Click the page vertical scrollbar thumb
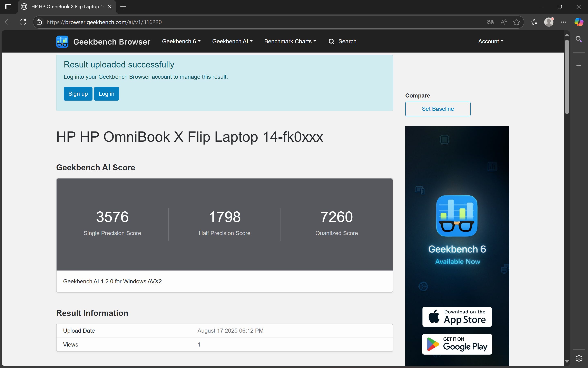This screenshot has height=368, width=588. [567, 77]
